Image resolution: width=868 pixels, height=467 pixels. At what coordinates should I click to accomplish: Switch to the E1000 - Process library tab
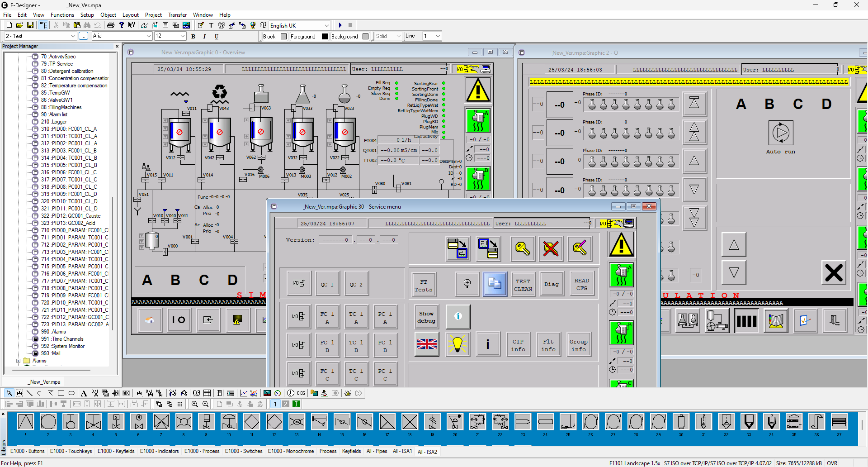(202, 451)
